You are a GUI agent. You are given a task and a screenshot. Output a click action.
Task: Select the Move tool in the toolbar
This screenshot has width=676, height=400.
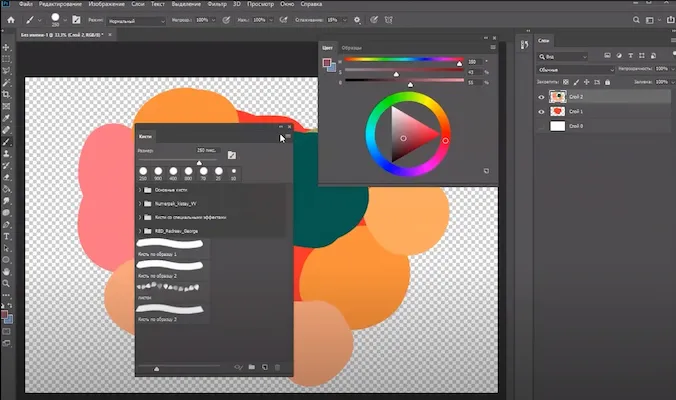click(x=7, y=47)
